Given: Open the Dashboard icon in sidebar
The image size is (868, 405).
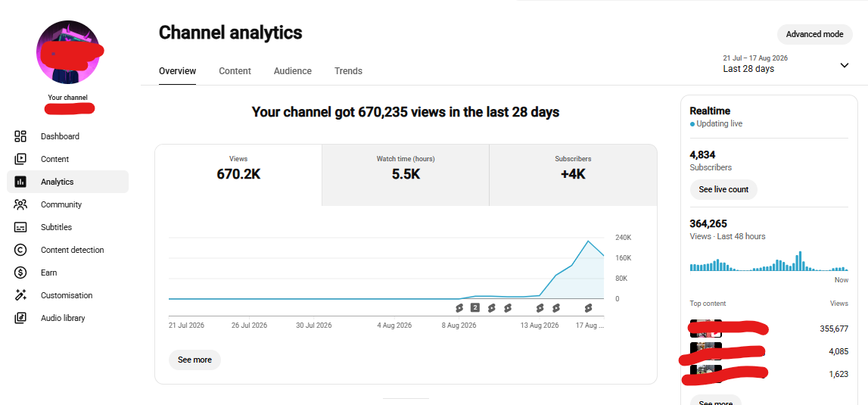Looking at the screenshot, I should 20,136.
